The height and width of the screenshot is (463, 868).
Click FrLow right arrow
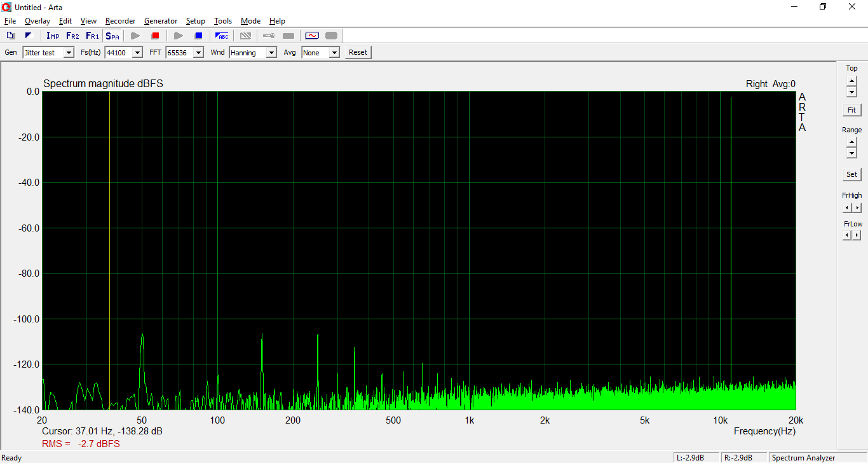pos(857,235)
